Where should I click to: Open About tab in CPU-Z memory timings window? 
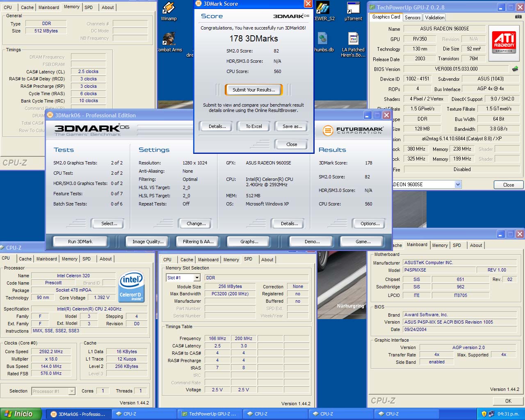click(x=108, y=7)
